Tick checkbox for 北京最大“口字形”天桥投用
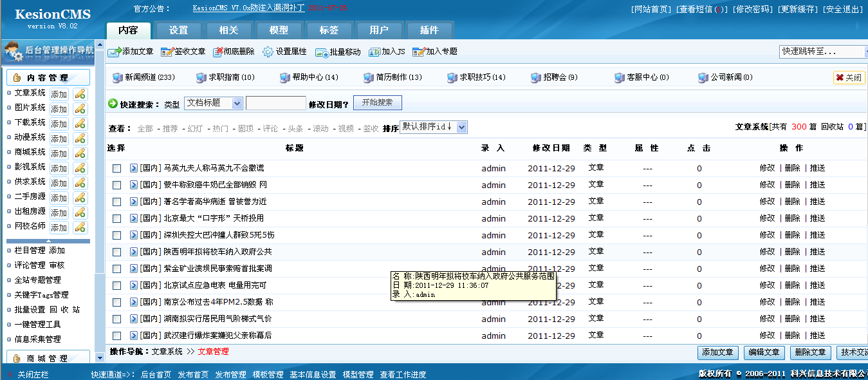 click(x=116, y=218)
